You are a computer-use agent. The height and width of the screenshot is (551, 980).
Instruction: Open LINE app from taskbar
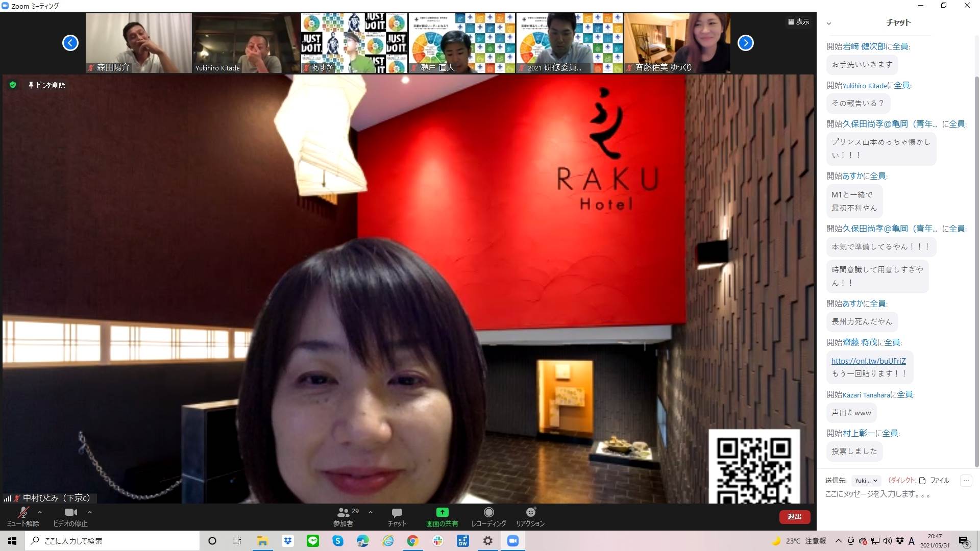click(x=313, y=541)
